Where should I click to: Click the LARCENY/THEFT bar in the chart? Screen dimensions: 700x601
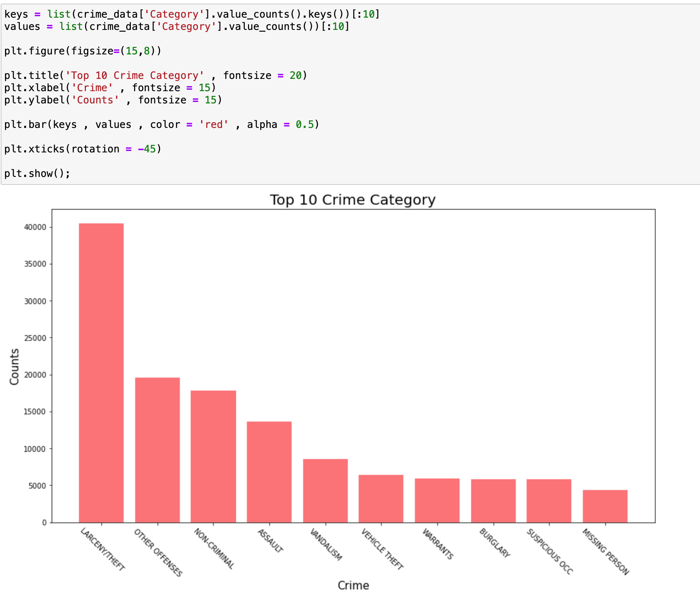click(101, 373)
